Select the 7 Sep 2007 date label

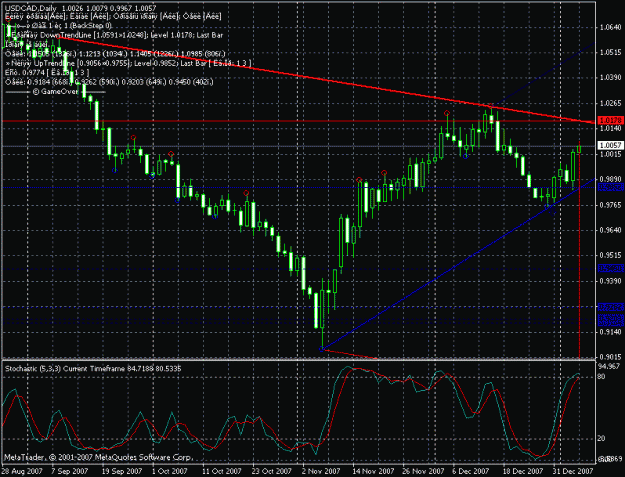[x=70, y=471]
